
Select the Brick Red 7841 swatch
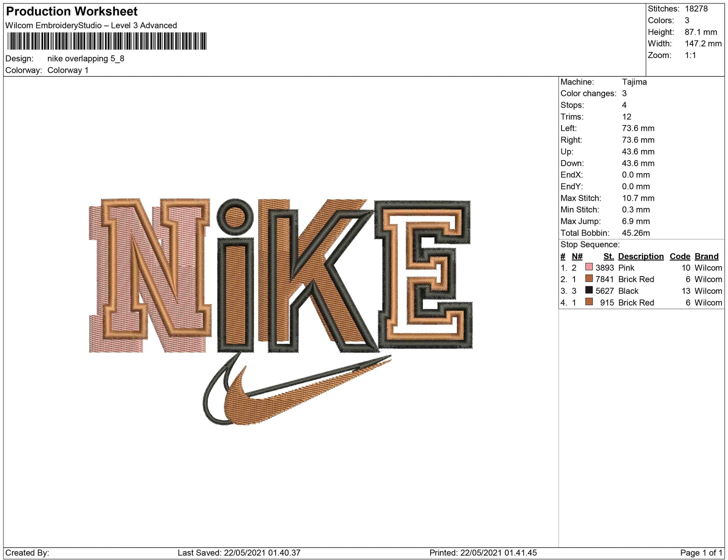pos(589,279)
